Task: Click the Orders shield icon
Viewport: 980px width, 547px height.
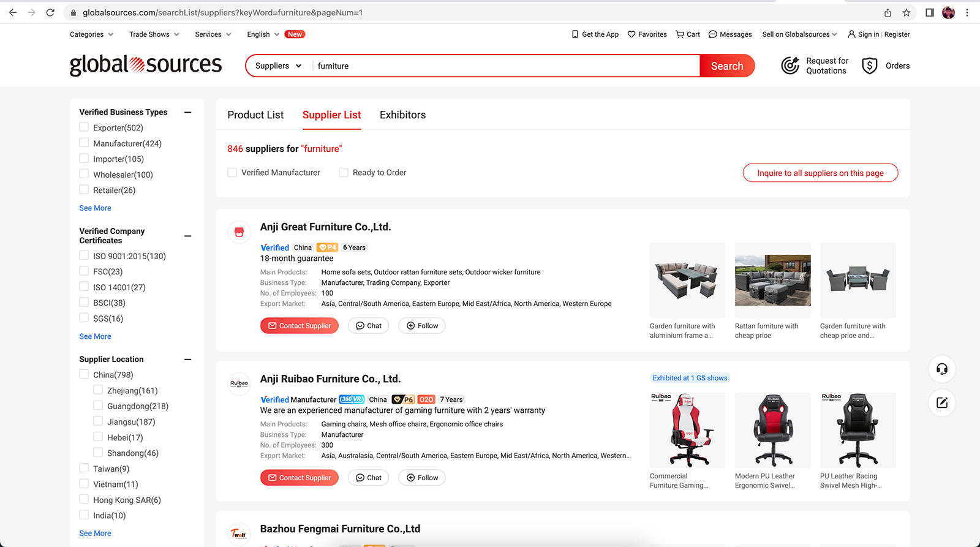Action: (870, 66)
